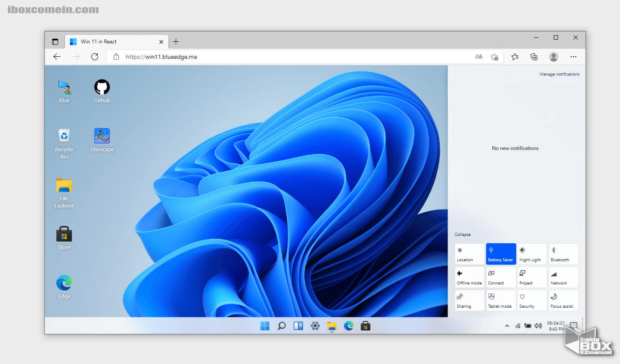Expand the system tray hidden icons chevron

[506, 326]
